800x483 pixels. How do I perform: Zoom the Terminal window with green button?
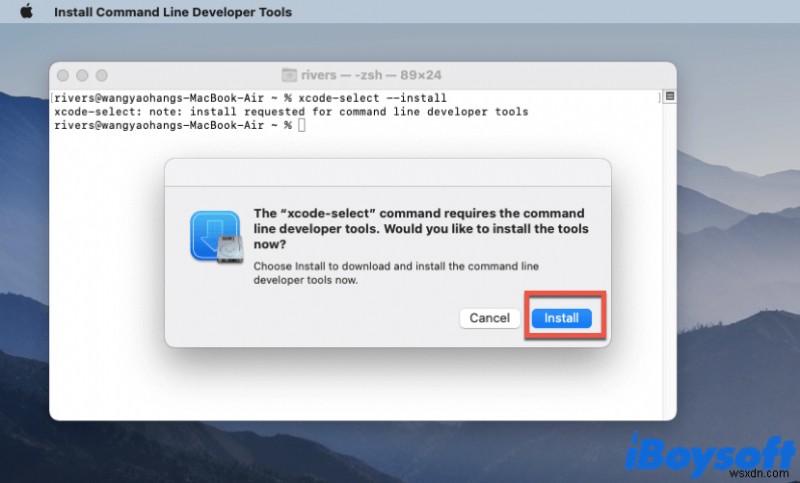pos(102,75)
